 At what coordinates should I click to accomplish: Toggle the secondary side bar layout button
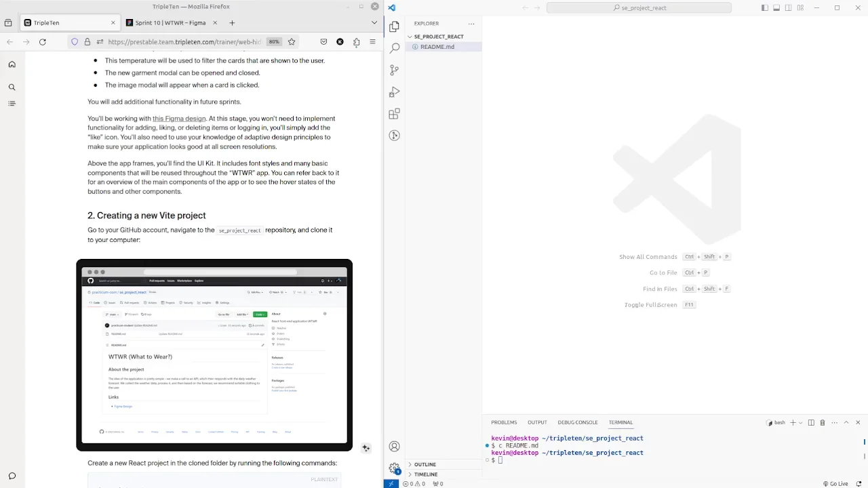point(787,7)
